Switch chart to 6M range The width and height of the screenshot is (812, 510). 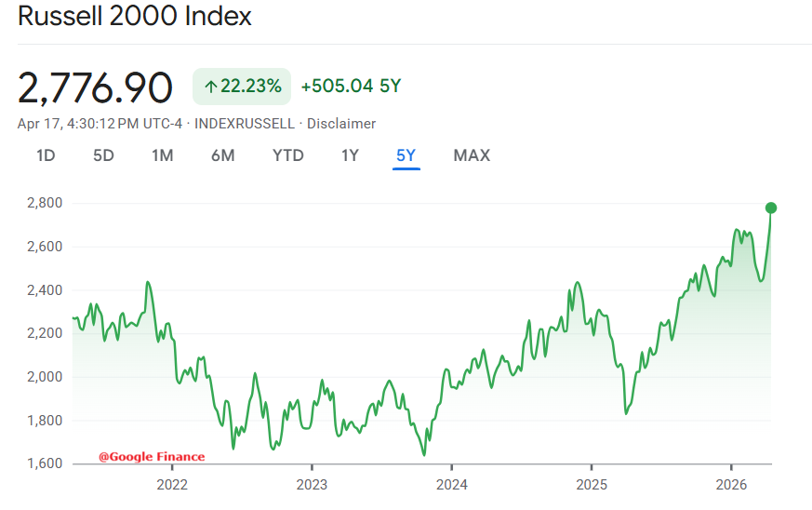click(x=222, y=155)
